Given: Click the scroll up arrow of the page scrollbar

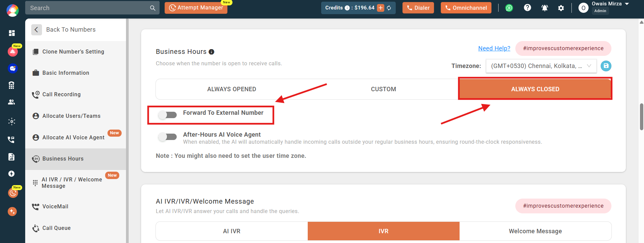Looking at the screenshot, I should [641, 23].
